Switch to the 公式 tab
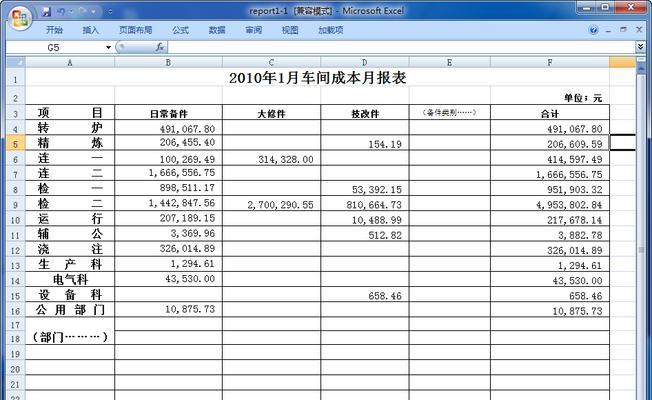The height and width of the screenshot is (400, 652). [x=180, y=30]
